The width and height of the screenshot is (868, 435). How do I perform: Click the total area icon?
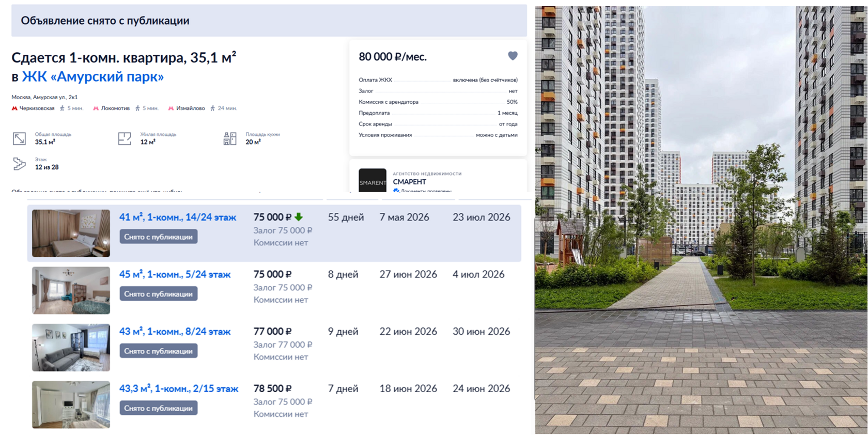(19, 138)
